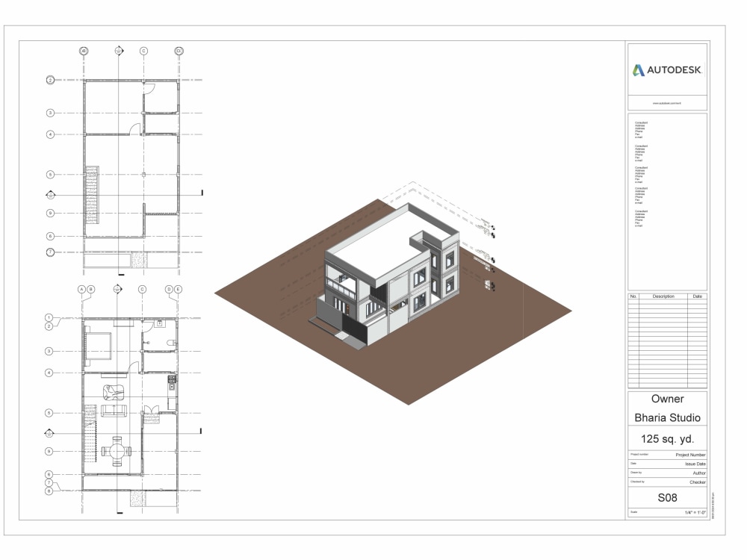Open the www.autodesk.com link
The image size is (747, 560).
pyautogui.click(x=667, y=102)
